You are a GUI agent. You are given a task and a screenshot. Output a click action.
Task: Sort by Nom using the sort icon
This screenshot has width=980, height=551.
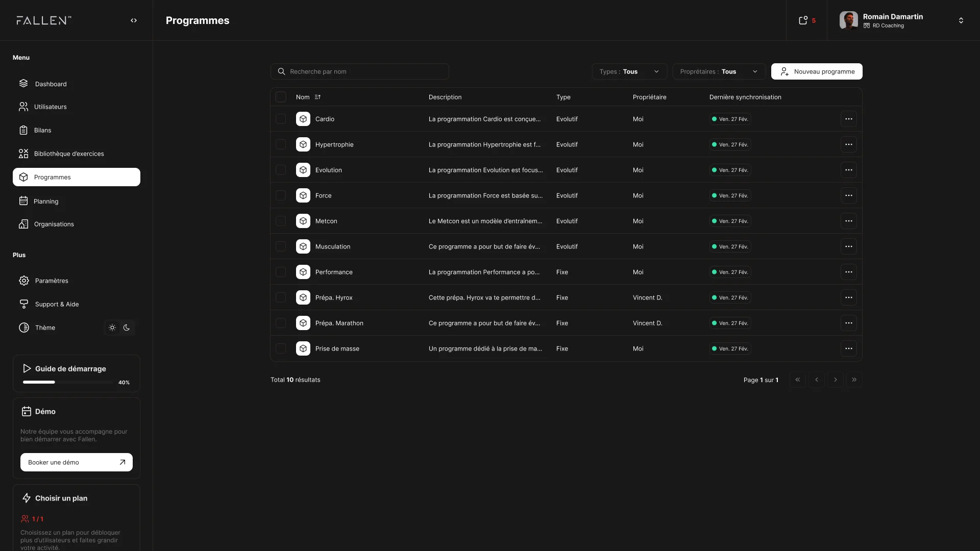pos(317,97)
